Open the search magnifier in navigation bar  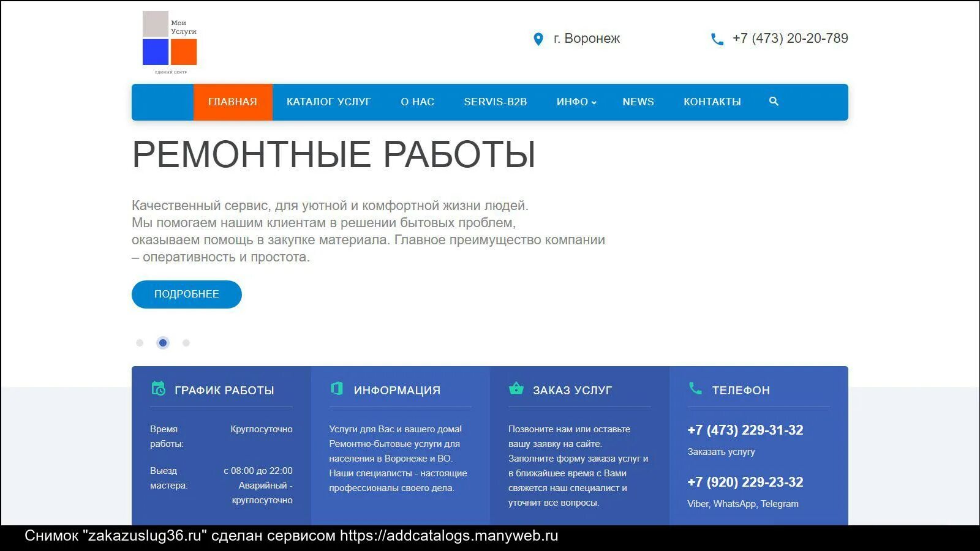(774, 102)
